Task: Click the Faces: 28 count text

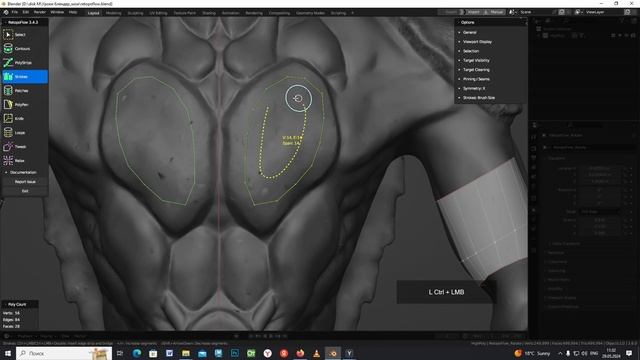Action: (11, 326)
